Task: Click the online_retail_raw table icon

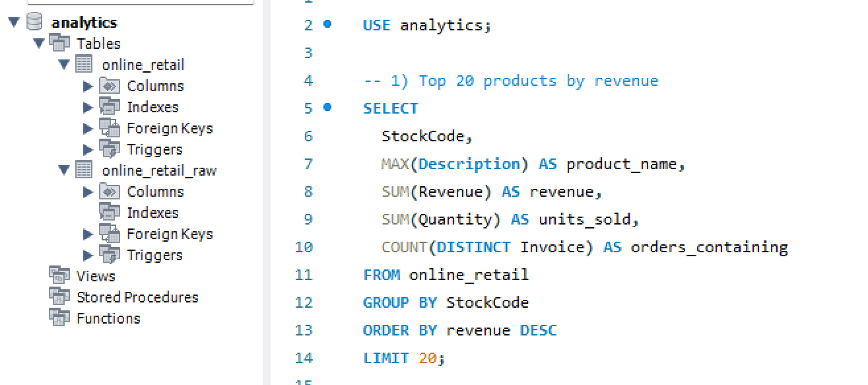Action: [x=84, y=170]
